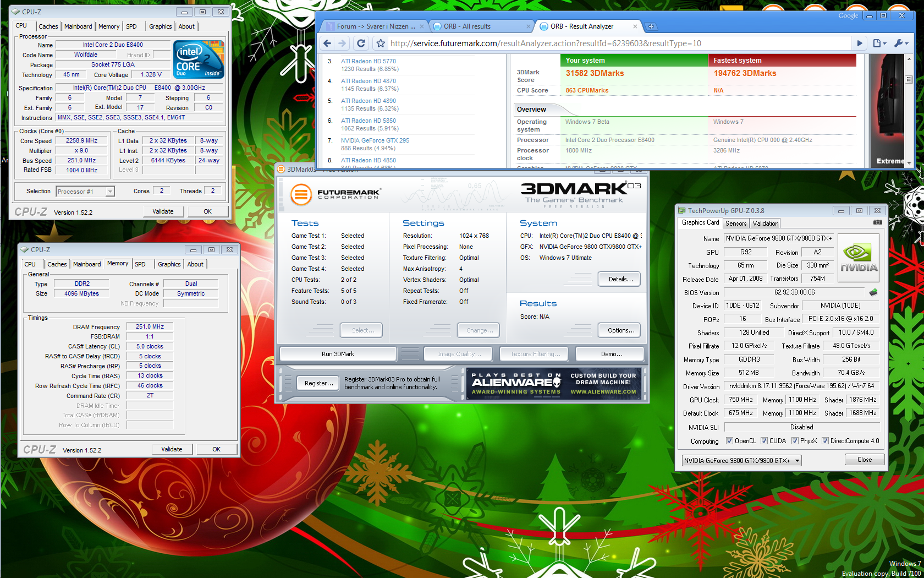Open the ATI Radeon HD 5770 link
Image resolution: width=924 pixels, height=578 pixels.
369,61
